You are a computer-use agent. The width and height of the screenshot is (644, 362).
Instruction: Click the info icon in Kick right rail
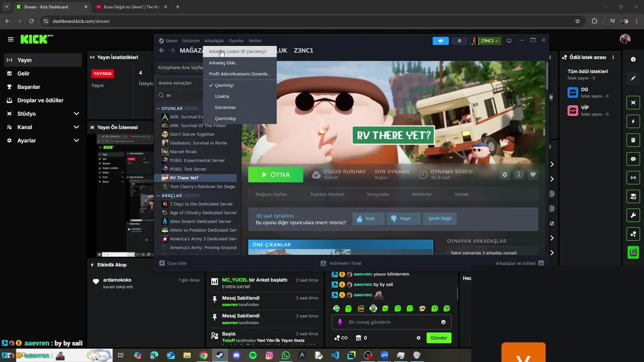pos(633,59)
